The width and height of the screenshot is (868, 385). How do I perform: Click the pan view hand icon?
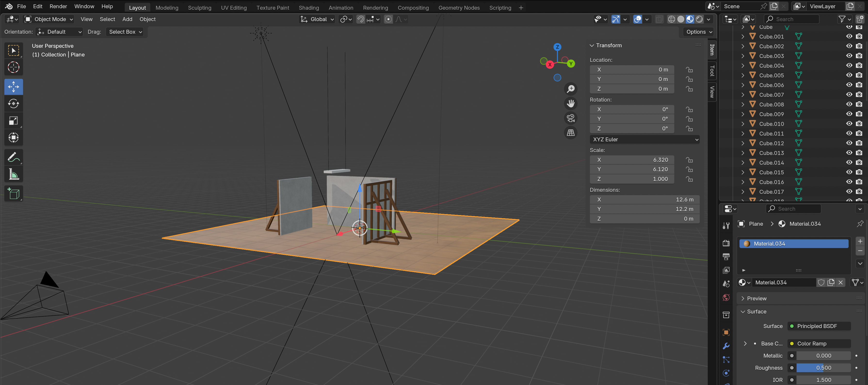571,104
